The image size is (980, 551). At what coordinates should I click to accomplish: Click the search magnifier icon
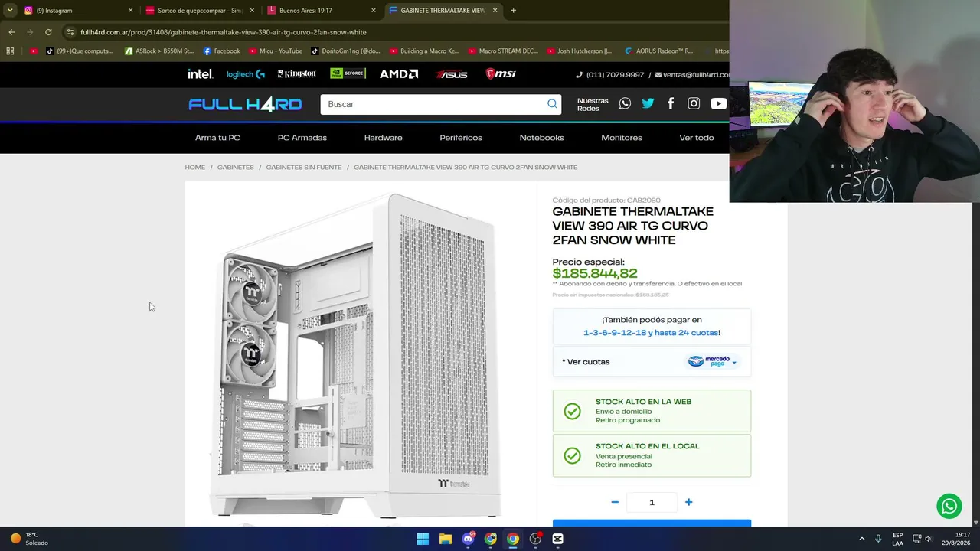coord(552,104)
